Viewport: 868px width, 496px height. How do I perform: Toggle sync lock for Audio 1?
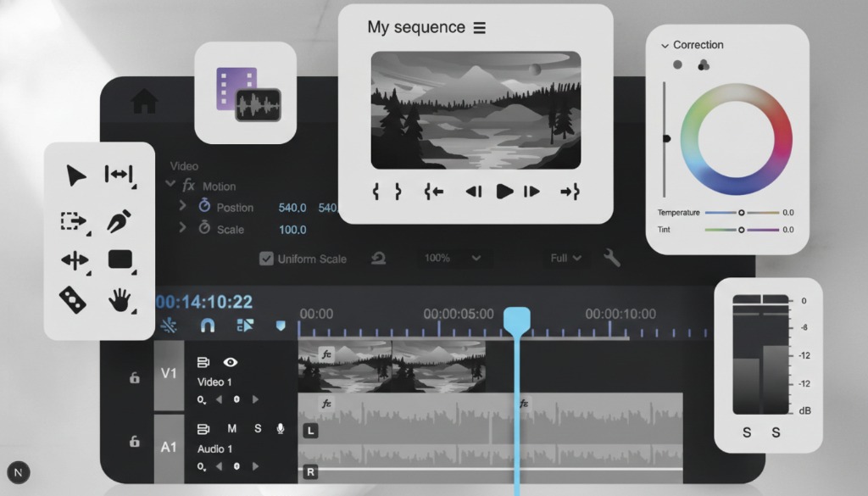(x=203, y=429)
